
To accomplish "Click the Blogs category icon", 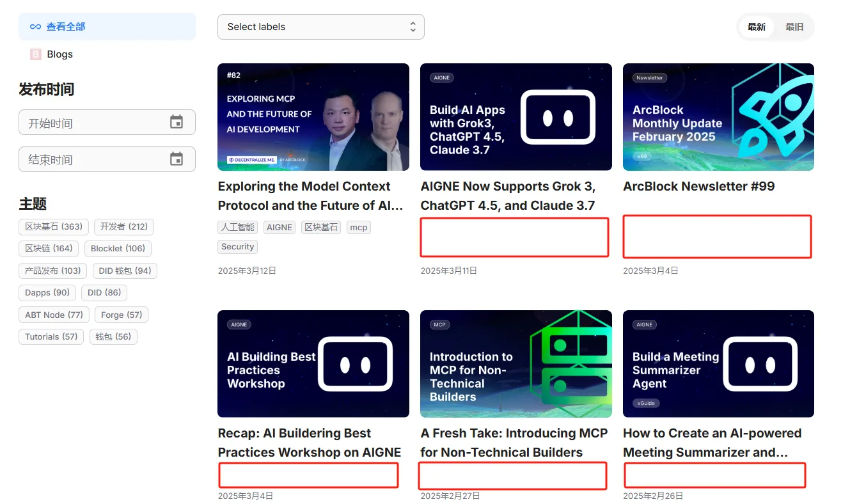I will 36,54.
